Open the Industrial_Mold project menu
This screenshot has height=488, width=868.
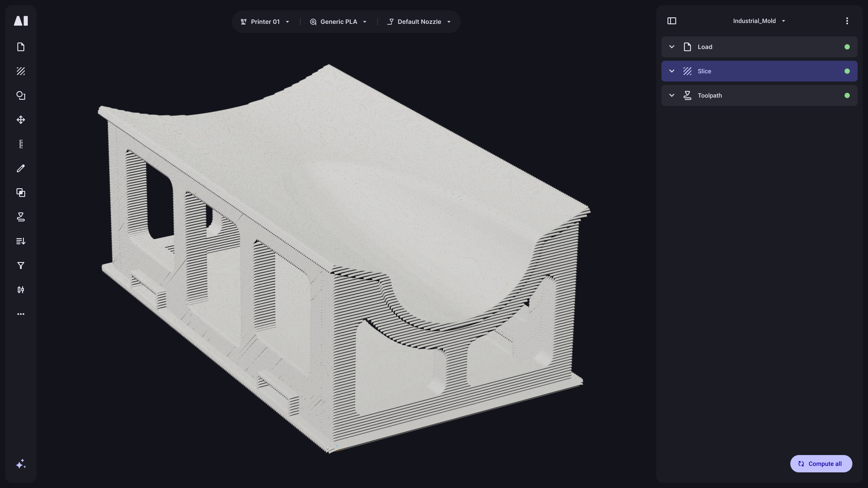pyautogui.click(x=759, y=21)
